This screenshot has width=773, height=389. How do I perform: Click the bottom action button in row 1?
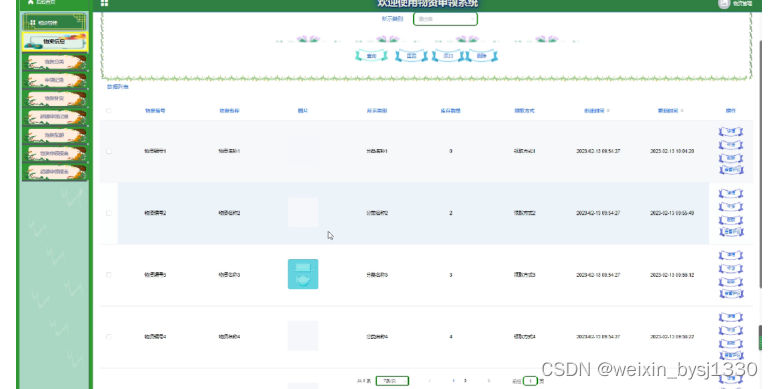pos(731,170)
